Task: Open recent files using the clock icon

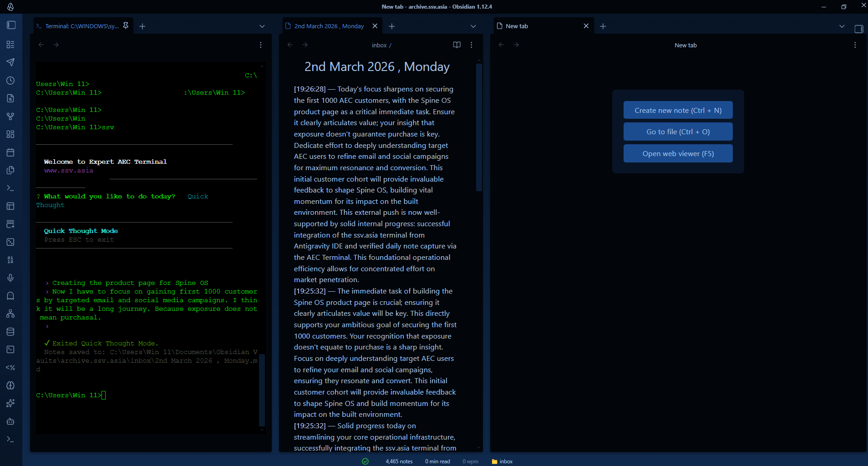Action: click(10, 81)
